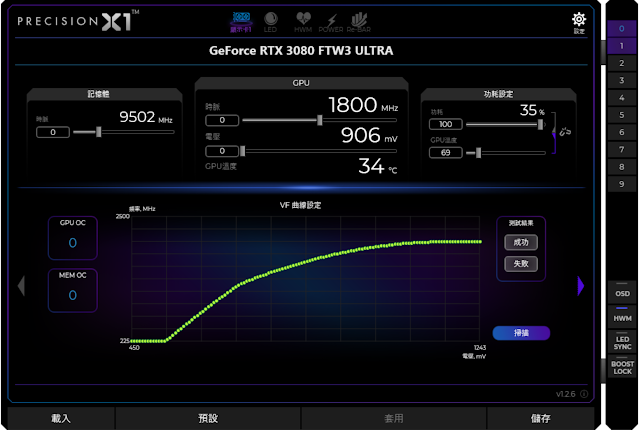Click the power and temperature link icon
This screenshot has width=639, height=430.
pos(565,132)
